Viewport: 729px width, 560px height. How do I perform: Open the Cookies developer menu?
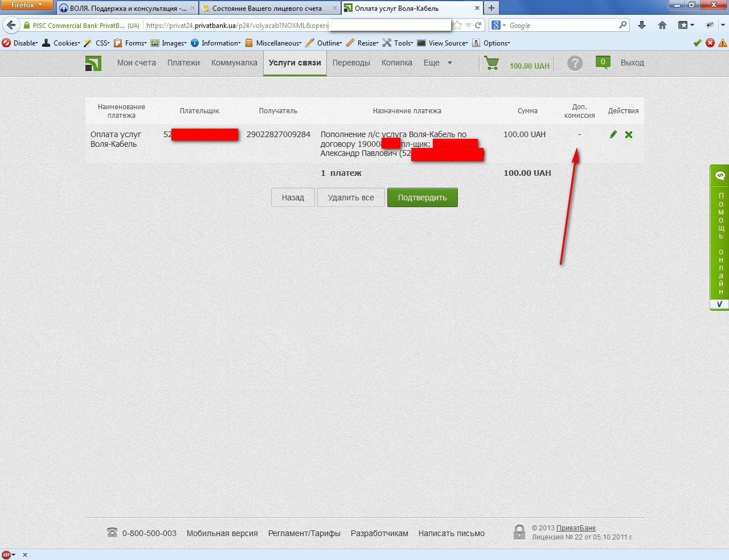click(61, 43)
